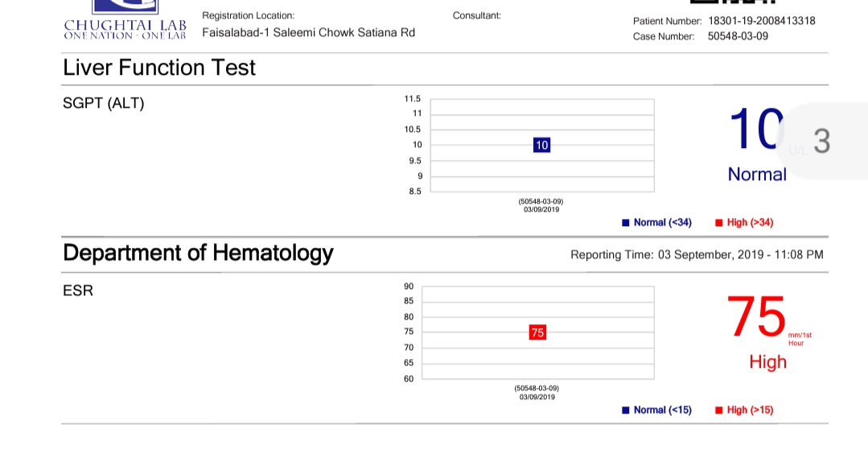Click the Reporting Time text
Screen dimensions: 868x462
(x=697, y=255)
